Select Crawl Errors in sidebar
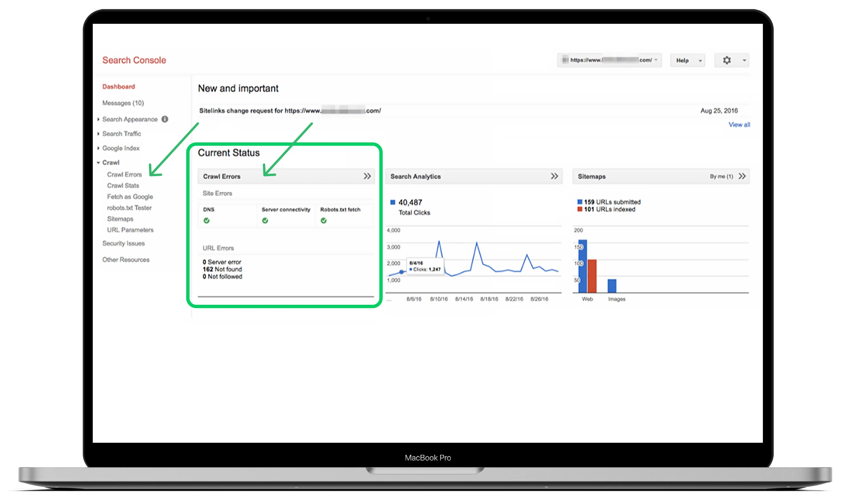 (125, 175)
